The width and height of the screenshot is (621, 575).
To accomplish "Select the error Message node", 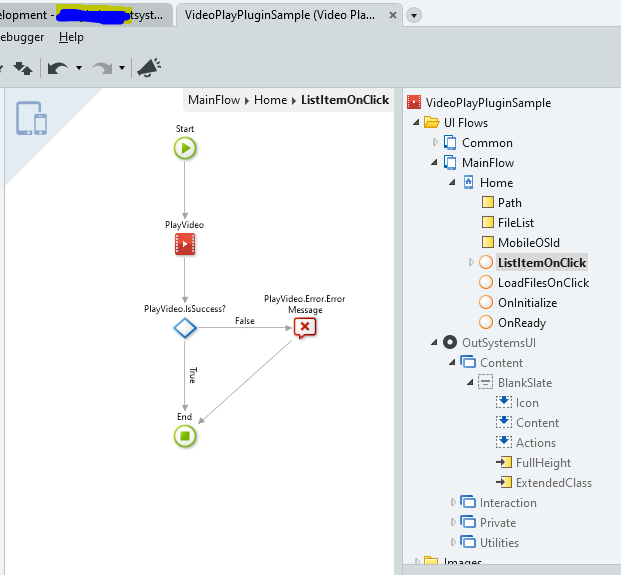I will [305, 328].
